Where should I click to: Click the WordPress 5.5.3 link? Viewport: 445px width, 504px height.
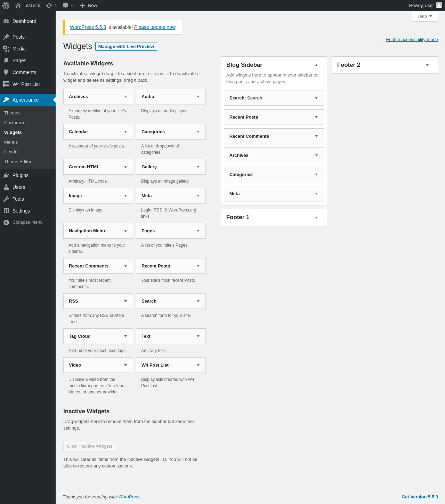click(88, 27)
